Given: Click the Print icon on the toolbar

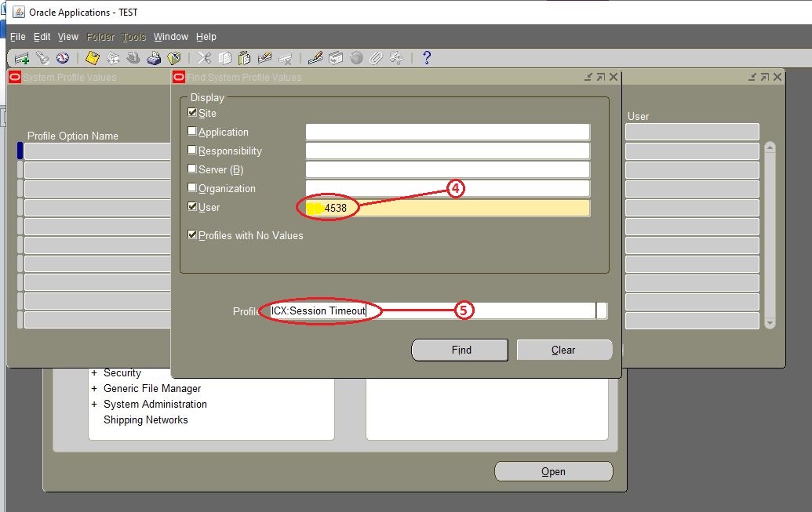Looking at the screenshot, I should [154, 57].
